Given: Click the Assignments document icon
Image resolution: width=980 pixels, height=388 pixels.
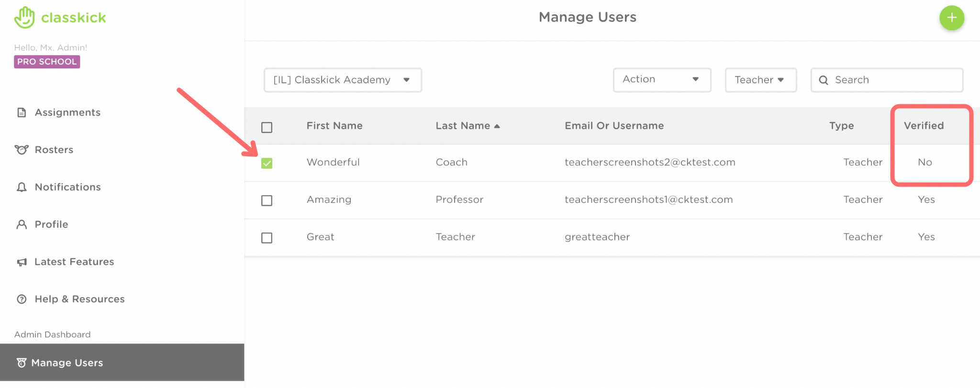Looking at the screenshot, I should pyautogui.click(x=22, y=112).
